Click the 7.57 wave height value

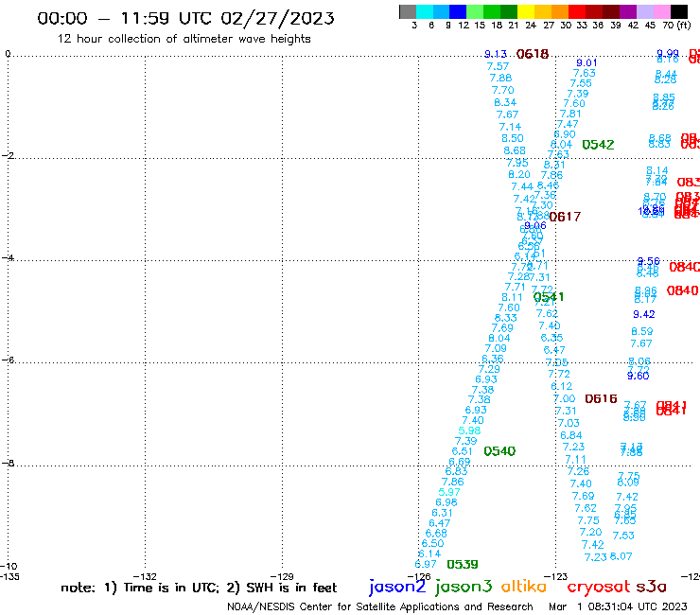498,66
